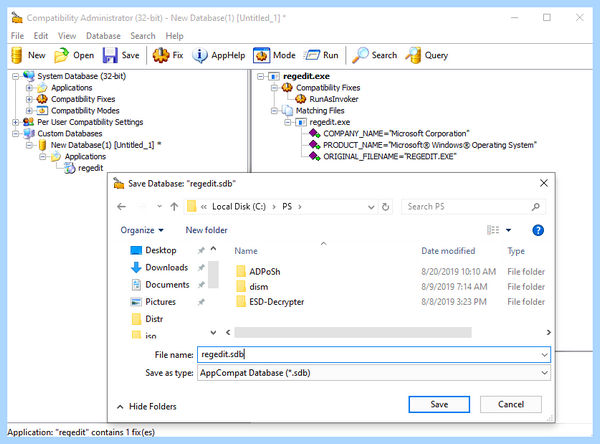Open the Edit menu

coord(41,36)
